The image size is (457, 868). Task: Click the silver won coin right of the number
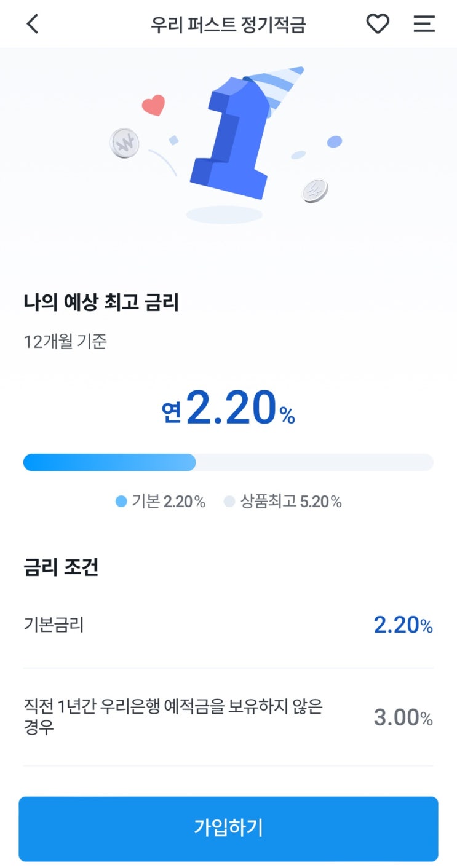(316, 191)
